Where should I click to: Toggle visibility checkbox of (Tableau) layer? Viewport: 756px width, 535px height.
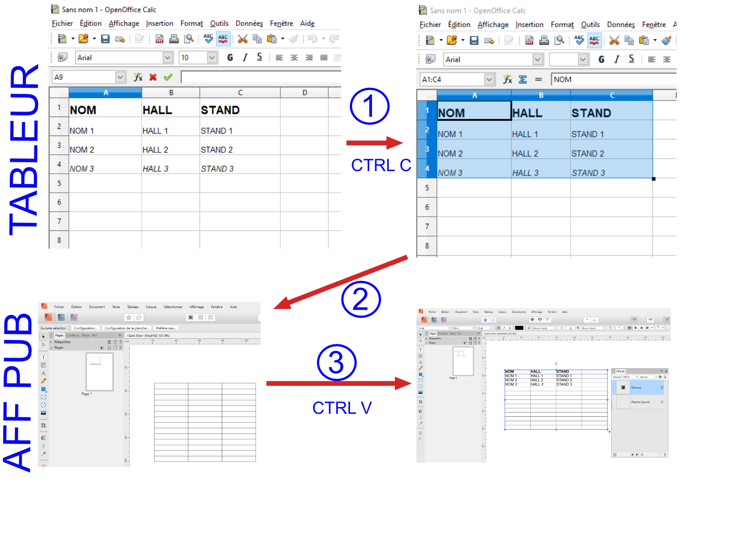click(662, 387)
